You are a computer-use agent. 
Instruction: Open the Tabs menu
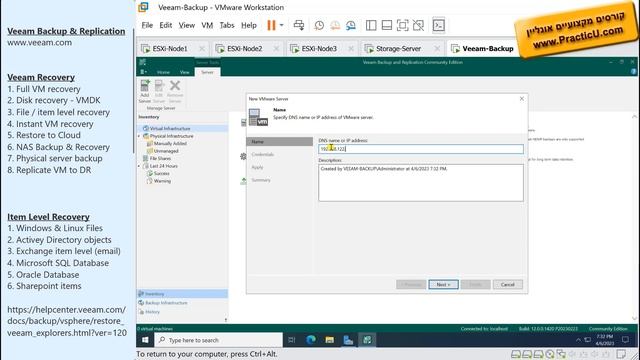tap(227, 25)
